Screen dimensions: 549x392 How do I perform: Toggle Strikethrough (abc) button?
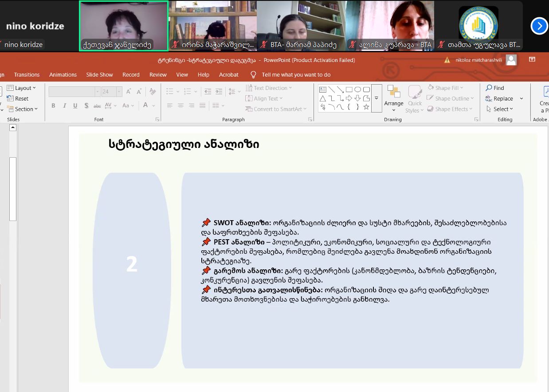(x=97, y=105)
